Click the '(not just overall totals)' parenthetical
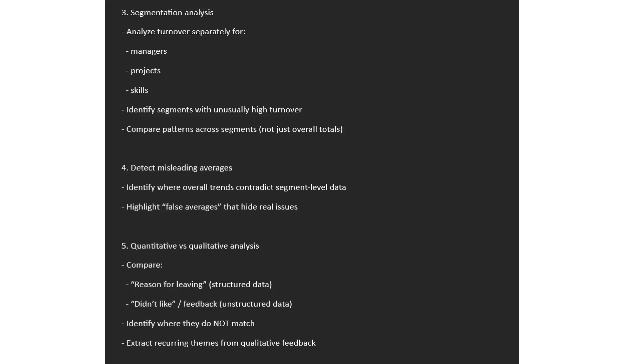 301,129
